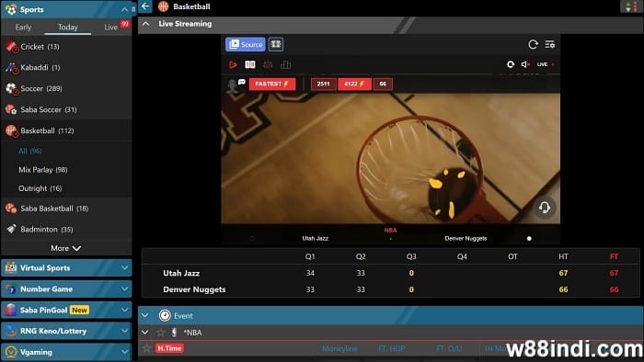Expand the RNG Keno/Lottery section
The width and height of the screenshot is (644, 362).
66,331
